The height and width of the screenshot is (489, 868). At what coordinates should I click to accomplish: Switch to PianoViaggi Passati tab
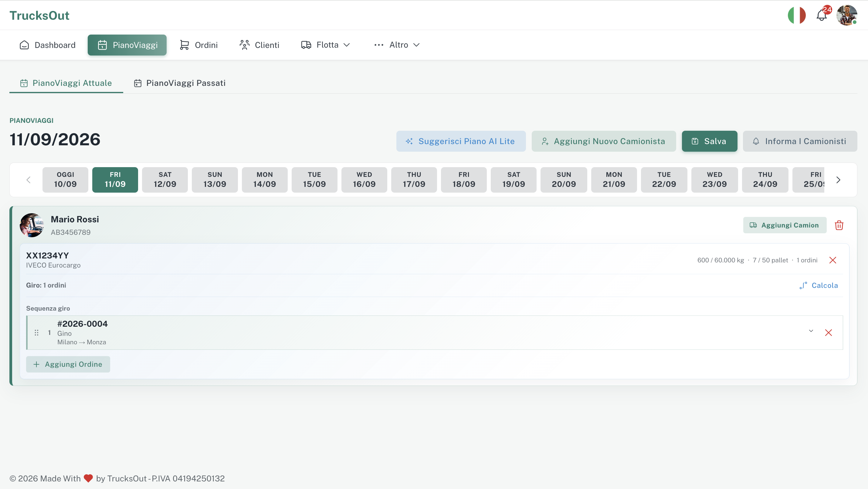[180, 83]
